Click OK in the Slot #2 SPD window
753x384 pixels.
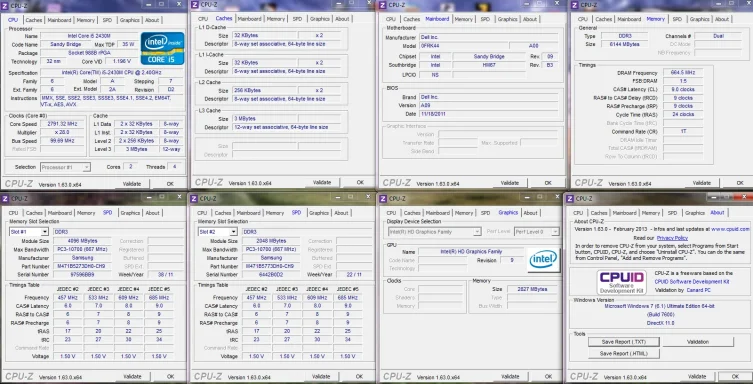[x=359, y=377]
